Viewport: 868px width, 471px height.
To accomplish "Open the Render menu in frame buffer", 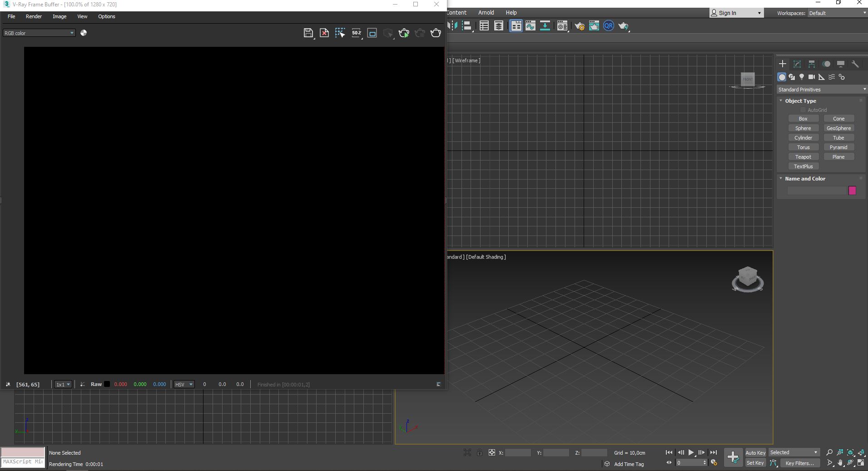I will point(34,16).
